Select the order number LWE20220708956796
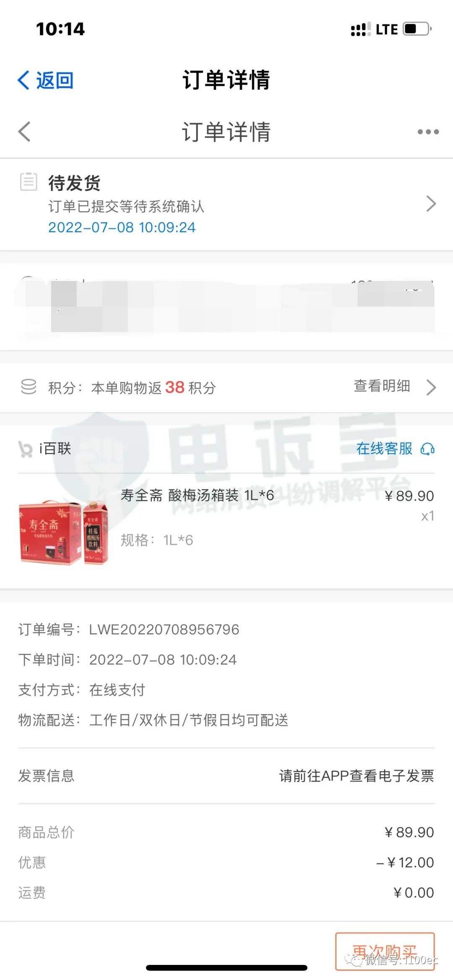 pyautogui.click(x=164, y=629)
